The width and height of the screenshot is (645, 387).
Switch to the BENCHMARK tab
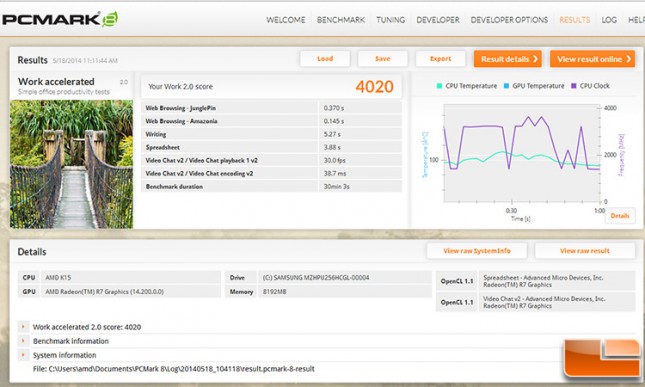pos(341,20)
